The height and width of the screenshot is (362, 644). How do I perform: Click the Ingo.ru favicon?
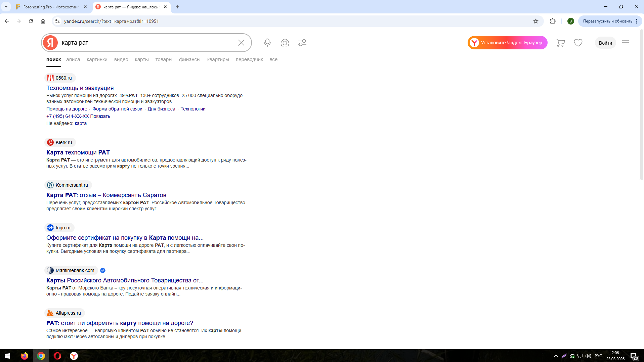[x=50, y=228]
